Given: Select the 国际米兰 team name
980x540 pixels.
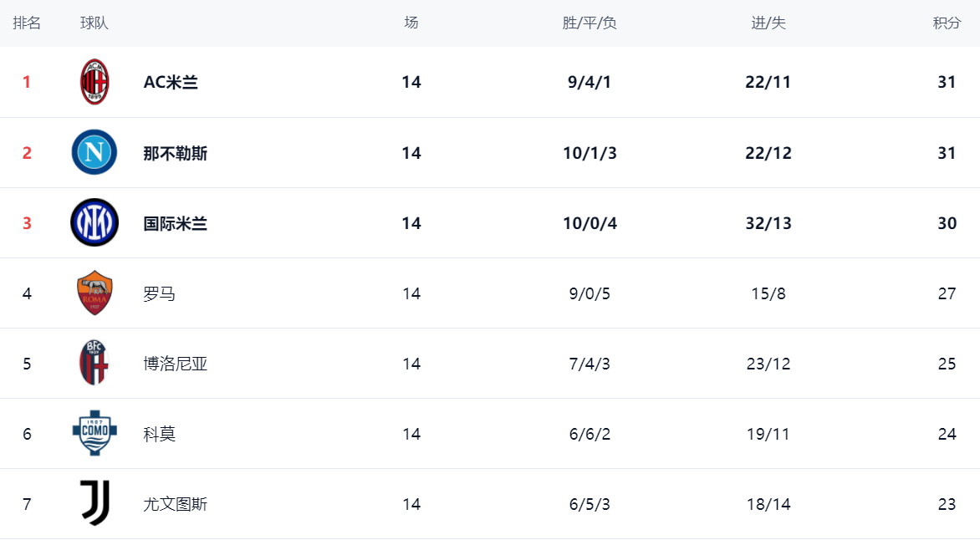Looking at the screenshot, I should (x=176, y=223).
